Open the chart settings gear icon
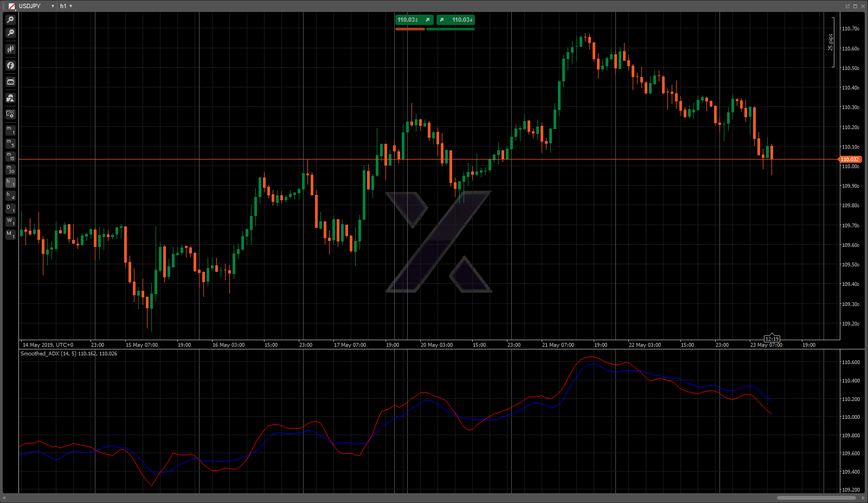 10,114
